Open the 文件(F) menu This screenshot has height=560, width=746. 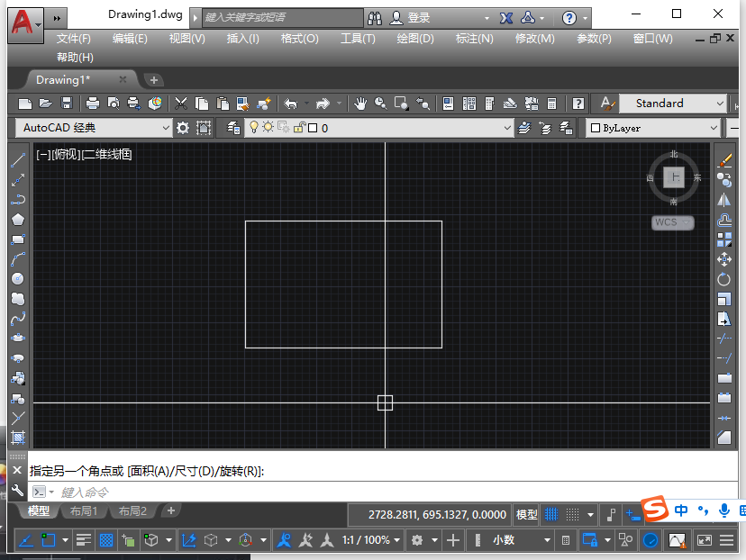(x=74, y=39)
